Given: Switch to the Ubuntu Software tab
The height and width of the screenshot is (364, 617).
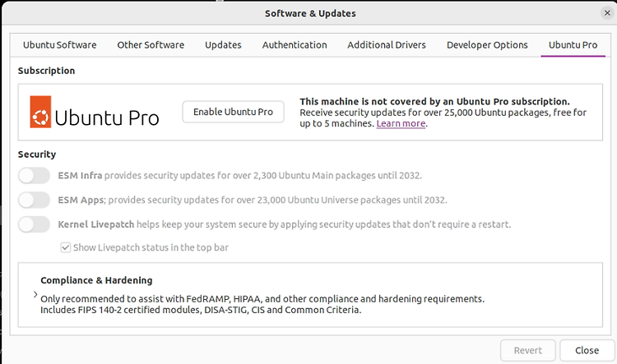Looking at the screenshot, I should [x=59, y=45].
